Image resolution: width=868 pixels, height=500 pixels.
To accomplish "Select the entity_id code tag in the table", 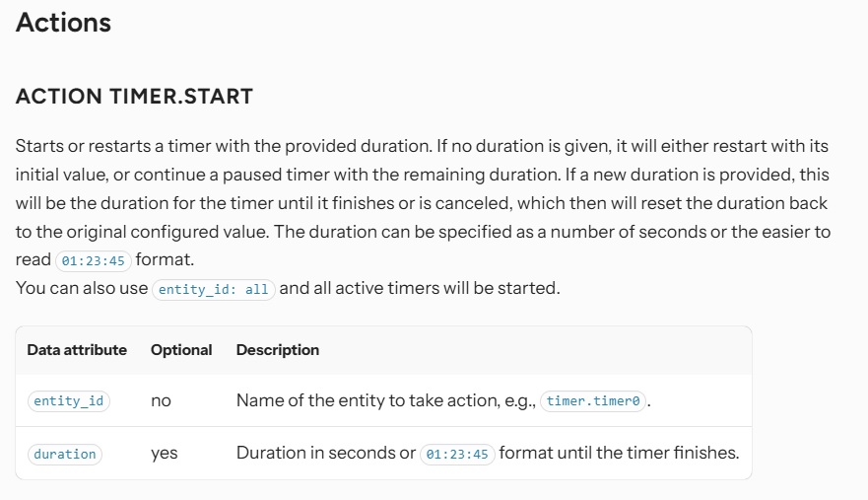I will [68, 401].
